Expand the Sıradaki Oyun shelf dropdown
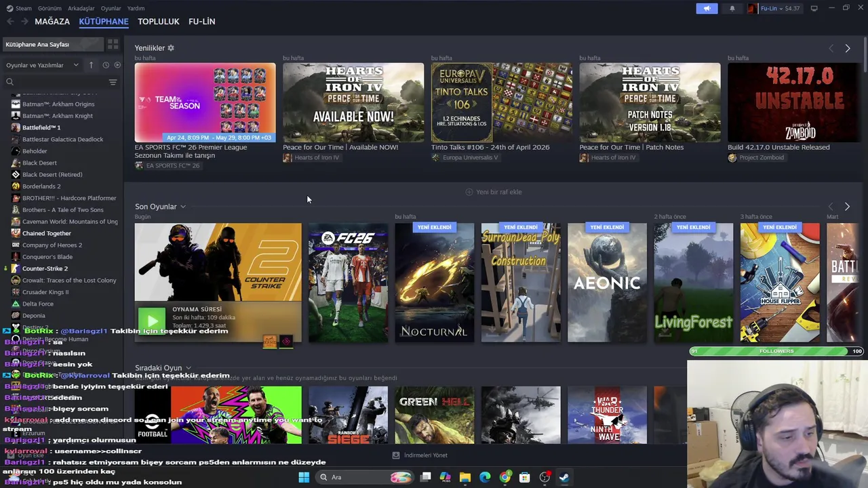868x488 pixels. point(188,368)
